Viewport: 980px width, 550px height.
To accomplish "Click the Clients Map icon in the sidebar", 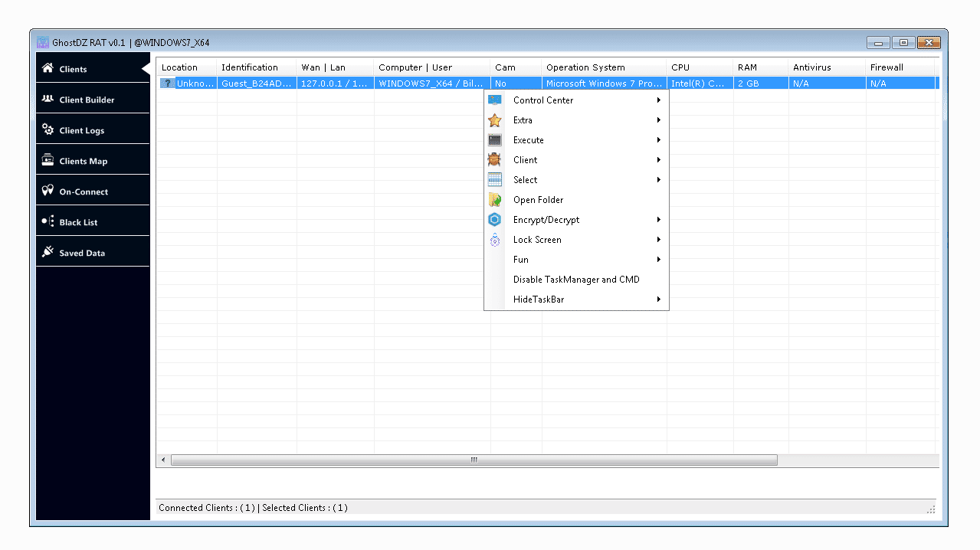I will (48, 160).
